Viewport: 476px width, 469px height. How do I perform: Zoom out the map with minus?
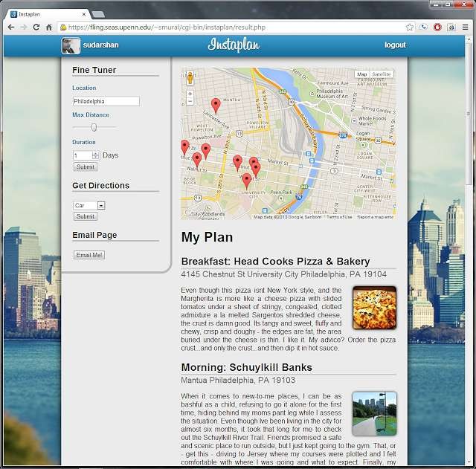(190, 101)
